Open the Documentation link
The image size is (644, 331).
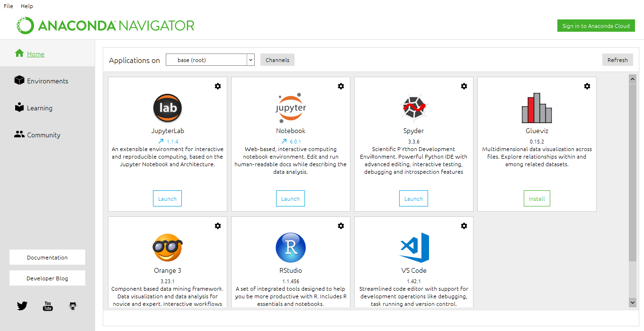[x=47, y=257]
